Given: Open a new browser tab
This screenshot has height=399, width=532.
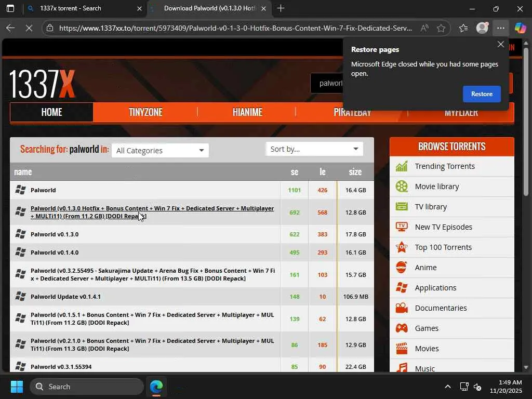Looking at the screenshot, I should pos(281,8).
